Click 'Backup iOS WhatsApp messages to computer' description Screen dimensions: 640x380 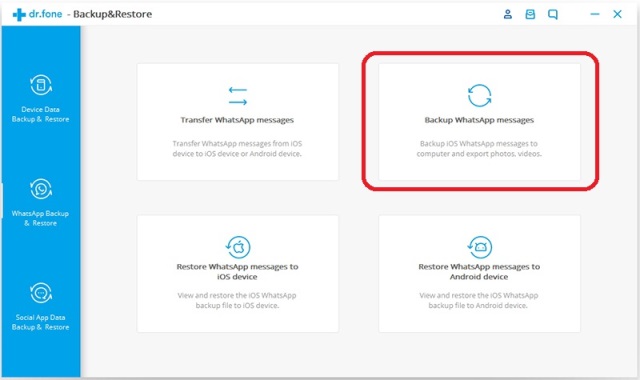pos(479,149)
